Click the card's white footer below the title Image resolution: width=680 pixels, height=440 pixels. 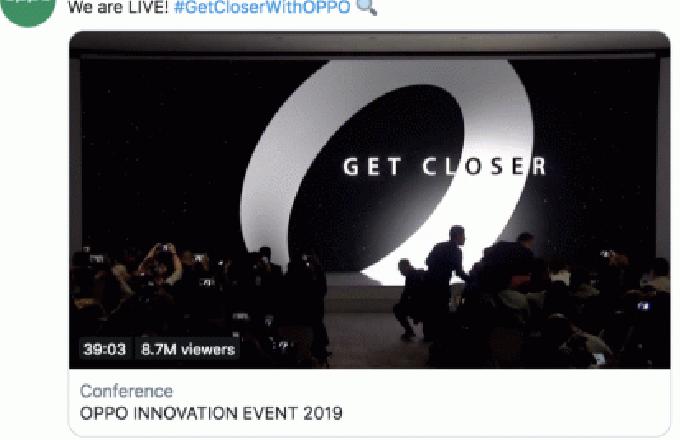[x=369, y=430]
